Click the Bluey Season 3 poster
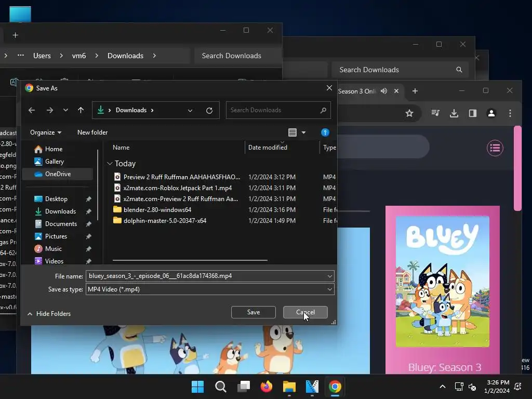Screen dimensions: 532x399 443,281
